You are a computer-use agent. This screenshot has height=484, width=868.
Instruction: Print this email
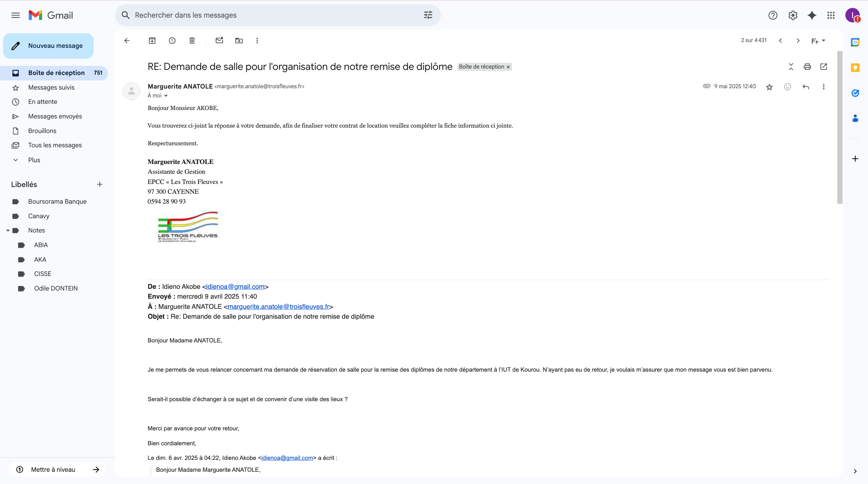tap(807, 67)
